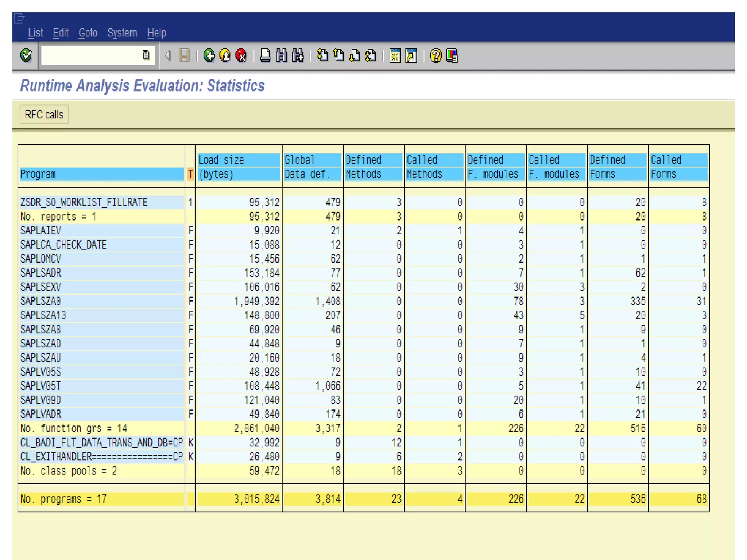Open the List menu

(x=35, y=33)
